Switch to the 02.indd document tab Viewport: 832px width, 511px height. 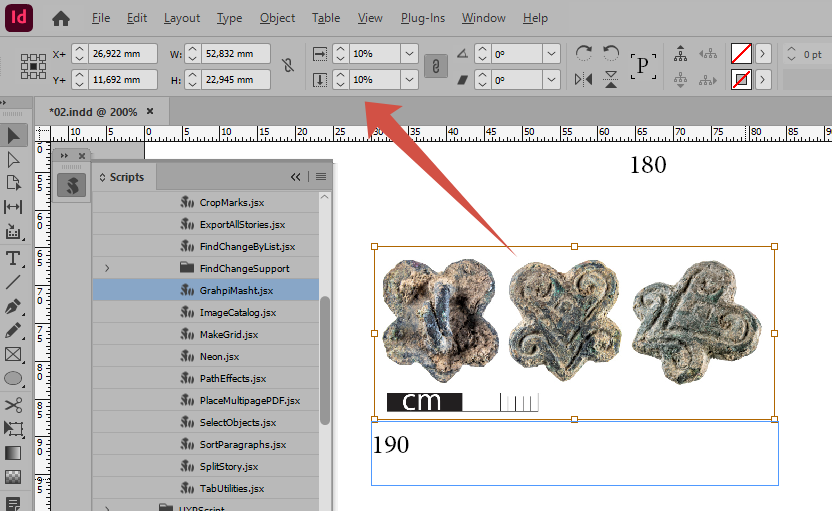point(93,112)
